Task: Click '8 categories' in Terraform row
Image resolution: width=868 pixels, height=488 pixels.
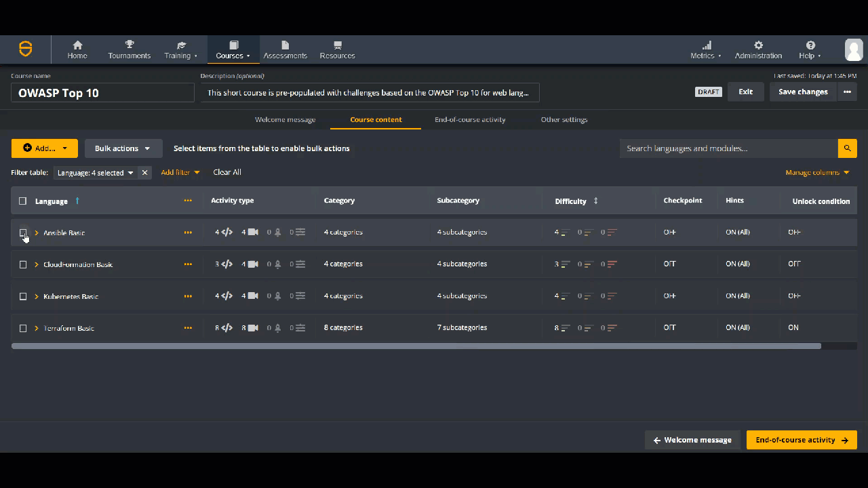Action: pyautogui.click(x=343, y=327)
